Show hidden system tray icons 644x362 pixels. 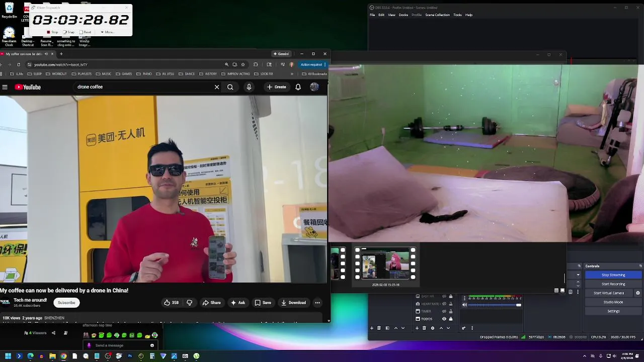point(584,356)
